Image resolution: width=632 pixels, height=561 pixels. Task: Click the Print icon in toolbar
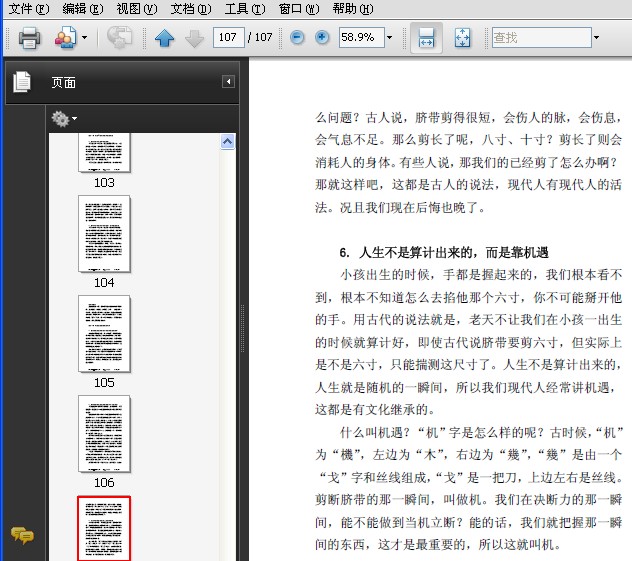[x=29, y=38]
